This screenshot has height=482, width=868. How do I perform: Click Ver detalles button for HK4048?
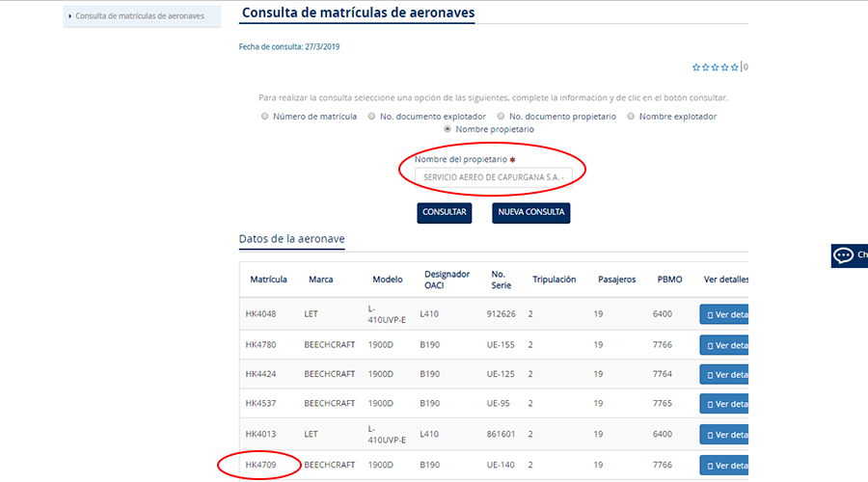click(x=724, y=314)
